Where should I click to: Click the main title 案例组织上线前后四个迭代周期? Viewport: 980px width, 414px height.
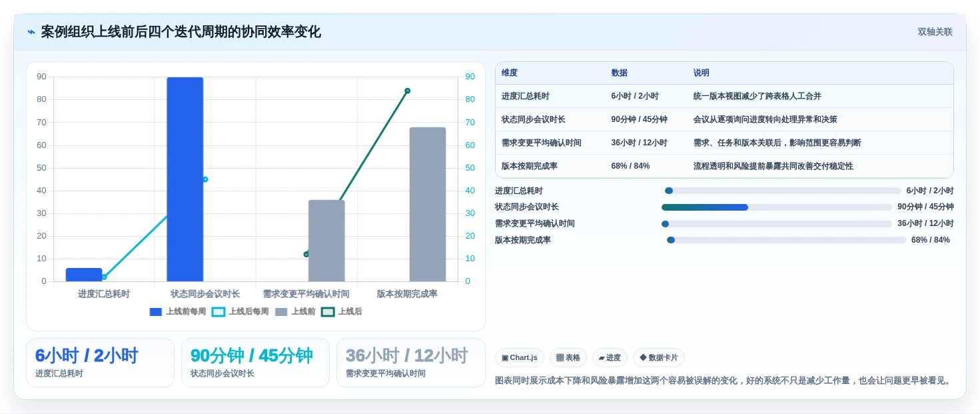181,32
